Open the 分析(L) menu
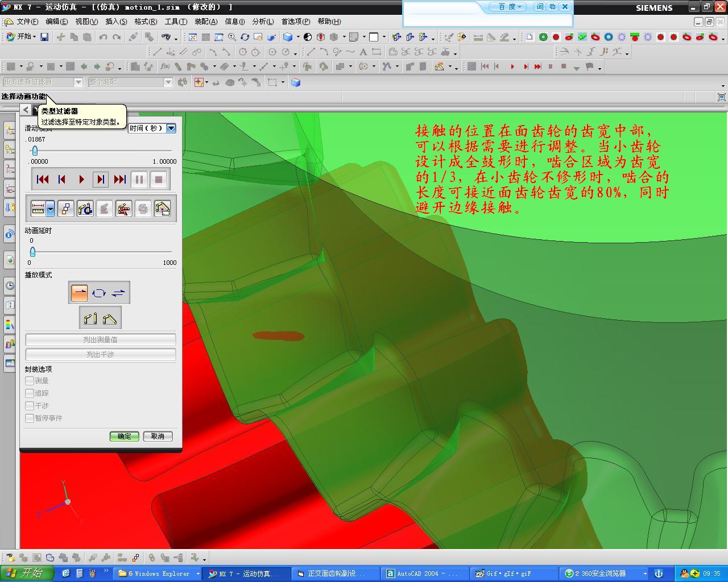This screenshot has height=582, width=728. (x=263, y=22)
